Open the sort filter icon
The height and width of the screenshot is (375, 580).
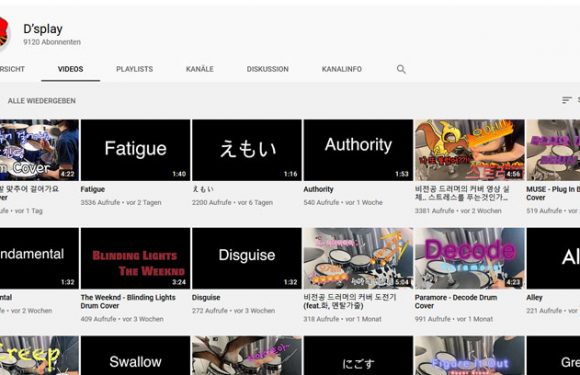pos(566,100)
